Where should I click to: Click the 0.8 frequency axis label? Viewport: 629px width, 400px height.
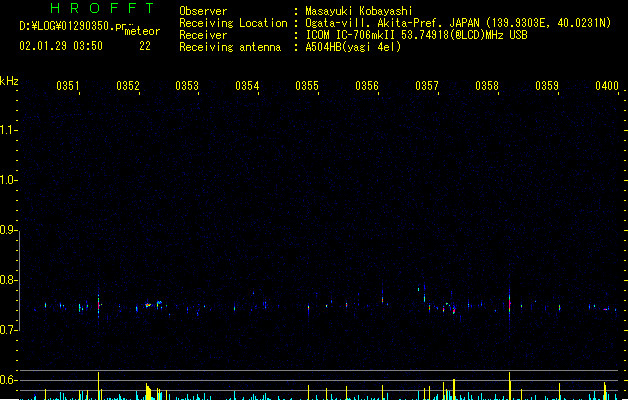8,280
